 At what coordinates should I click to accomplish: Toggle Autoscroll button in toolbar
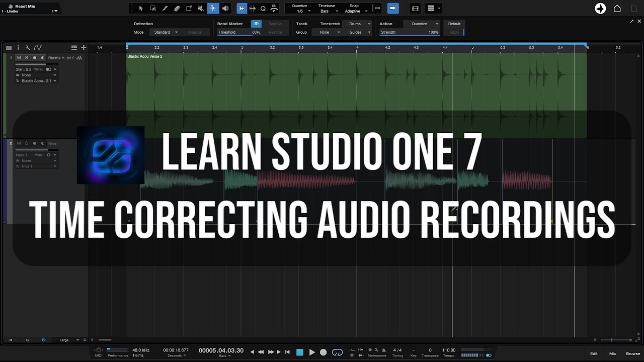[x=242, y=9]
